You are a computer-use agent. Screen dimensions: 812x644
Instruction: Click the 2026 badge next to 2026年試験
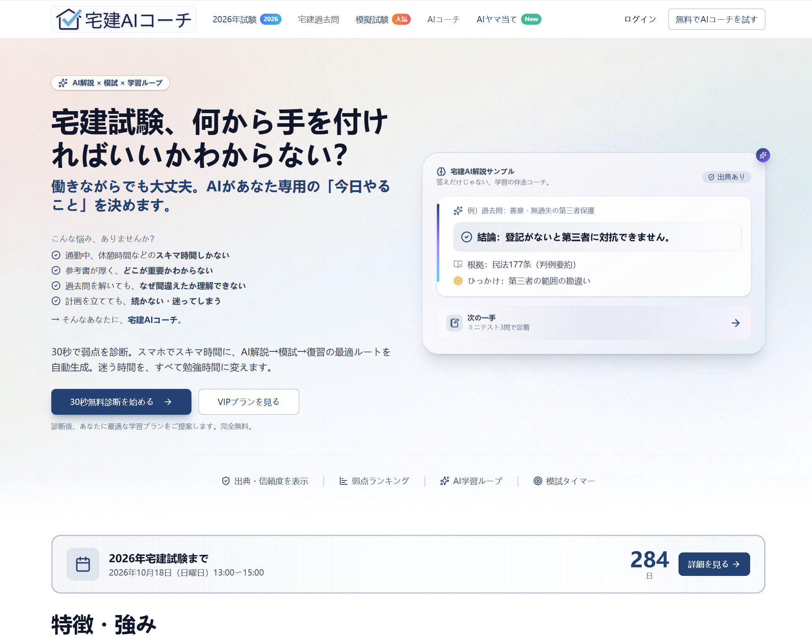click(271, 19)
